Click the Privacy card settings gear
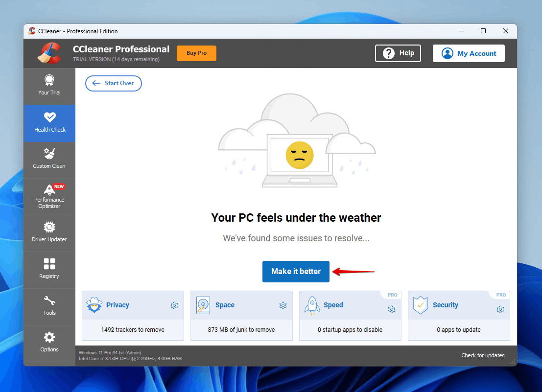Viewport: 542px width, 392px height. click(x=174, y=305)
